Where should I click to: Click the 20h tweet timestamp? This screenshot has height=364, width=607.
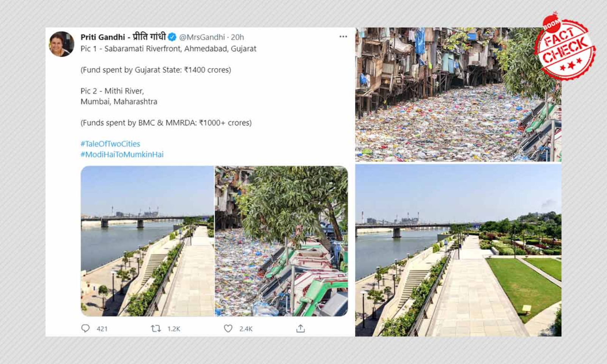coord(237,37)
